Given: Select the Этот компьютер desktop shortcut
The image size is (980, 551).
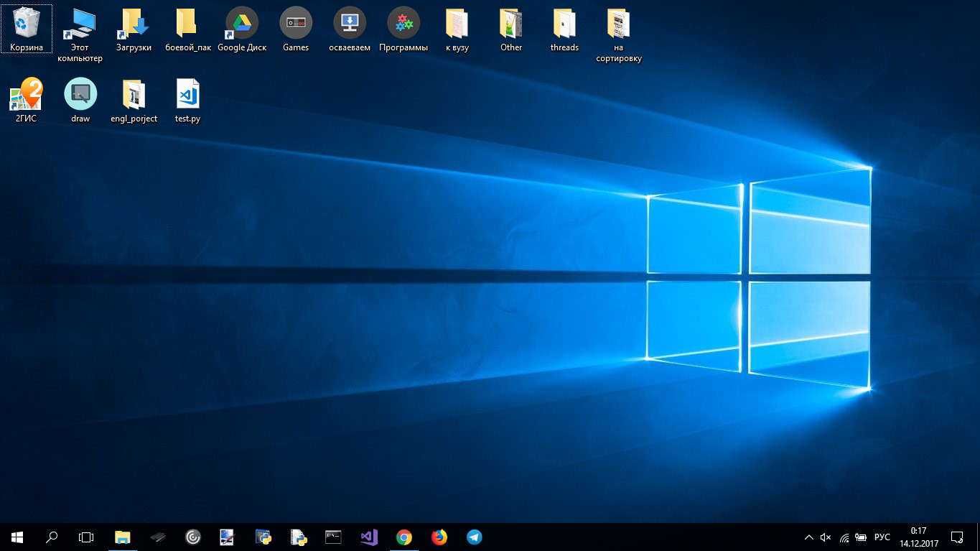Looking at the screenshot, I should tap(80, 34).
